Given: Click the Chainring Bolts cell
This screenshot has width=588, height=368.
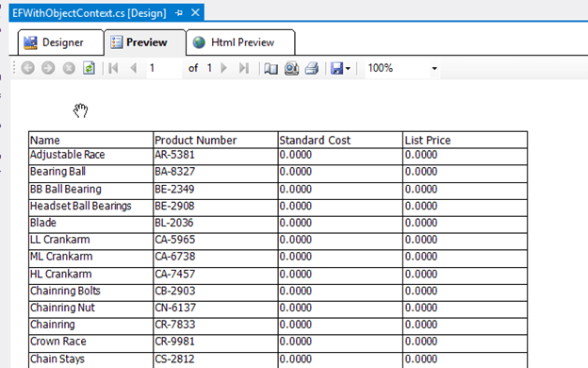Looking at the screenshot, I should click(x=90, y=293).
